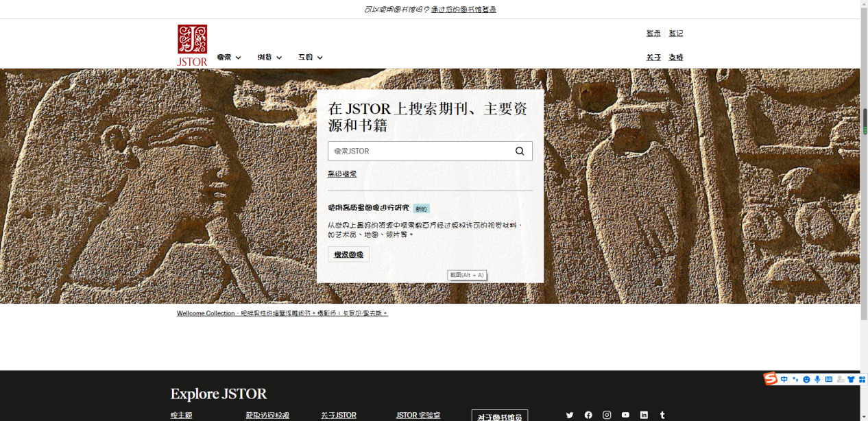Click the Sogou user account icon
The height and width of the screenshot is (421, 868).
point(840,379)
